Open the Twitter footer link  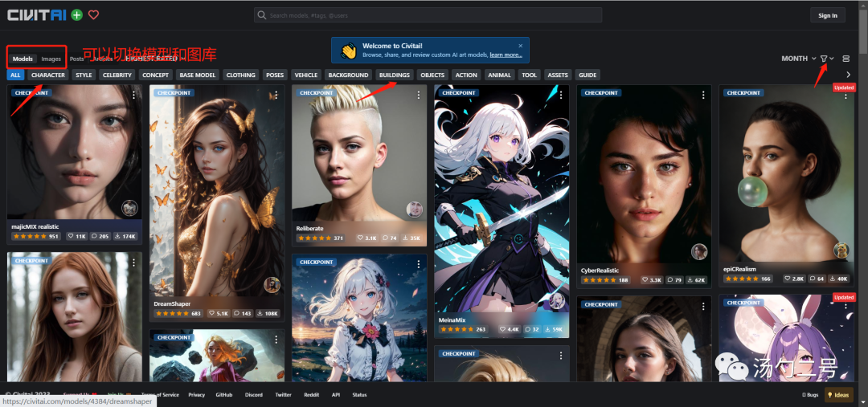(x=284, y=395)
